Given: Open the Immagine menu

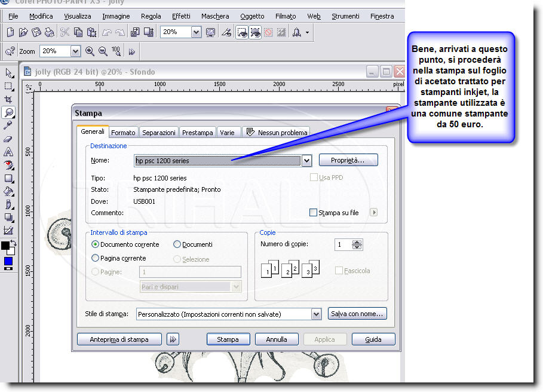Looking at the screenshot, I should click(116, 16).
